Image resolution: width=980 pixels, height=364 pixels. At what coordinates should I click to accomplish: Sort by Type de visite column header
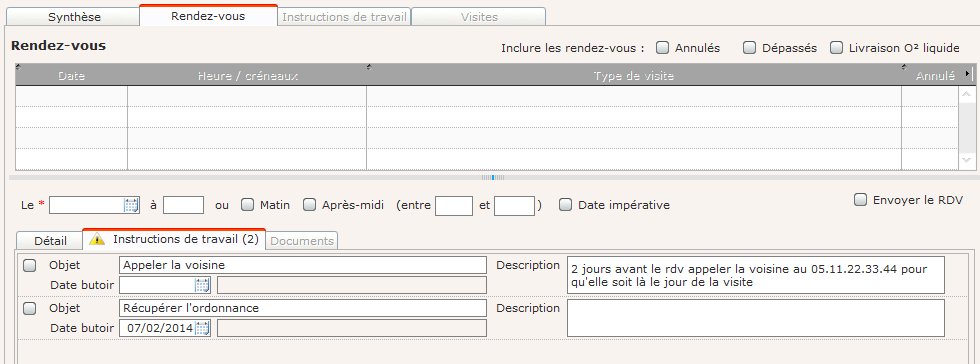(634, 75)
